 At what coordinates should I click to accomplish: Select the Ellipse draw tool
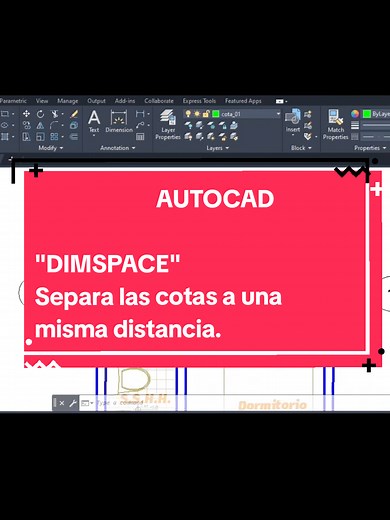5,125
